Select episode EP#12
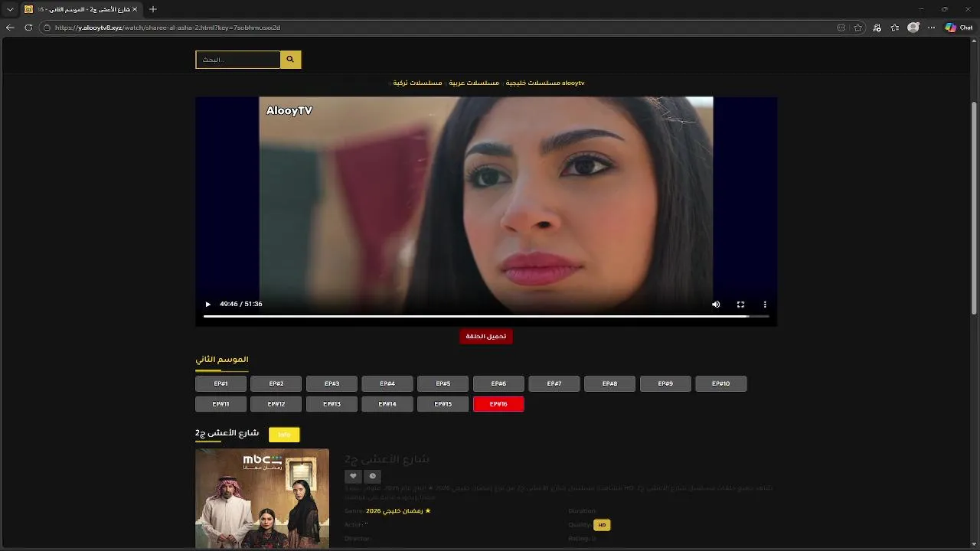 coord(276,404)
